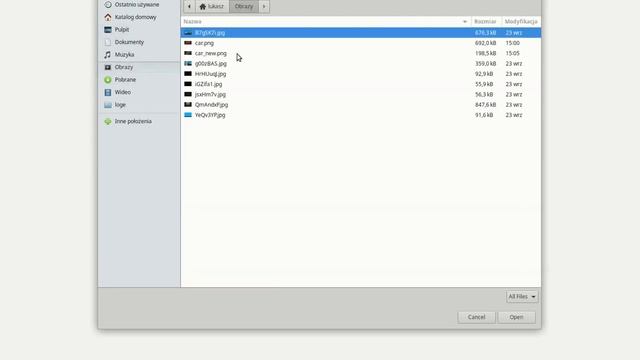This screenshot has height=360, width=640.
Task: Click the path bar back arrow
Action: pos(189,6)
